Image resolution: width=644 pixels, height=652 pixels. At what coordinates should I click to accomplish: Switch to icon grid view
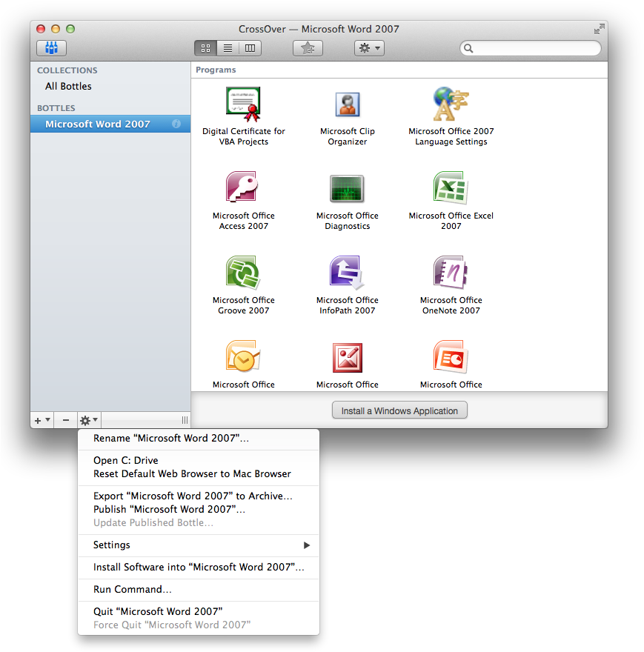[x=205, y=48]
